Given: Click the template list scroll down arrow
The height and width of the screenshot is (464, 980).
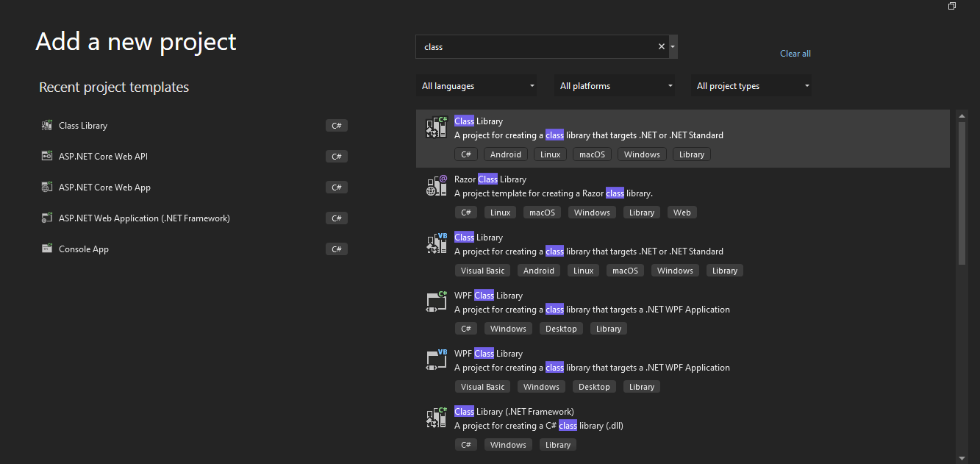Looking at the screenshot, I should click(x=962, y=457).
